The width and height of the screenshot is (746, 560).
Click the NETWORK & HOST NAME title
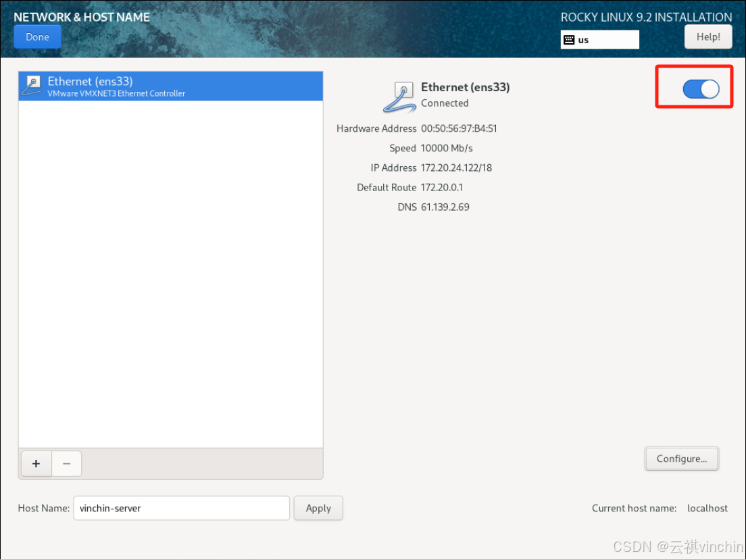coord(82,17)
